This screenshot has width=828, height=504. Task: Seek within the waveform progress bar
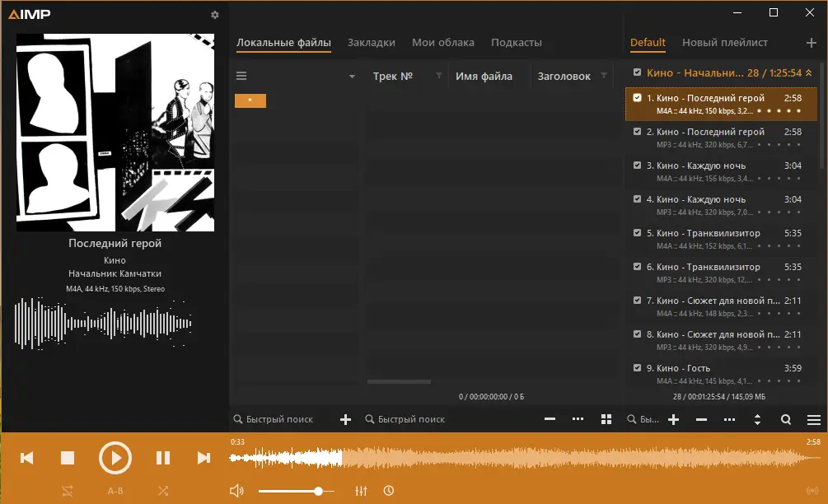[x=525, y=458]
